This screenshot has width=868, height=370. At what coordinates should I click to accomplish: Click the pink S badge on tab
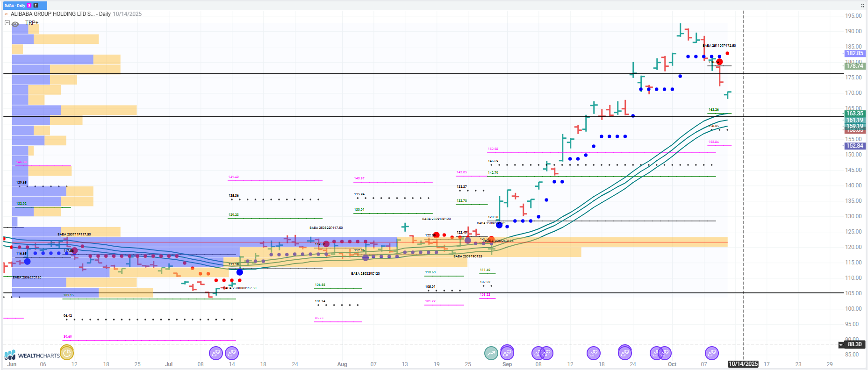[x=29, y=6]
